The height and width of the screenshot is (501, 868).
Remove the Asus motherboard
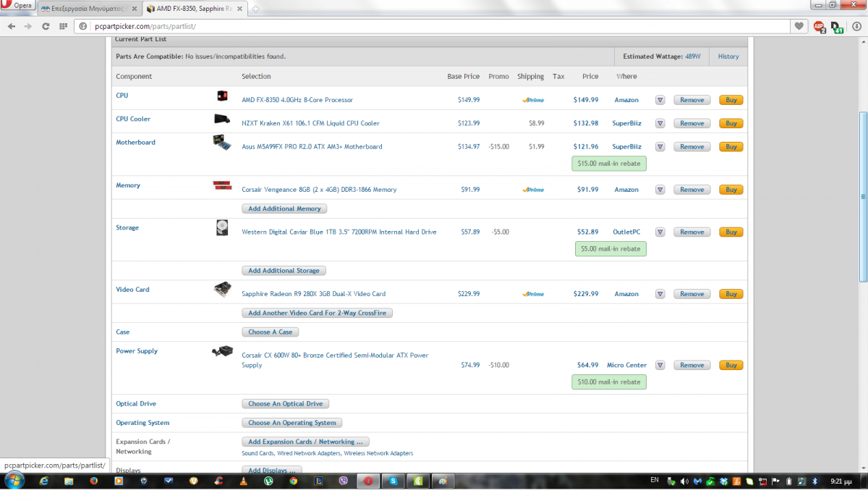click(x=692, y=146)
